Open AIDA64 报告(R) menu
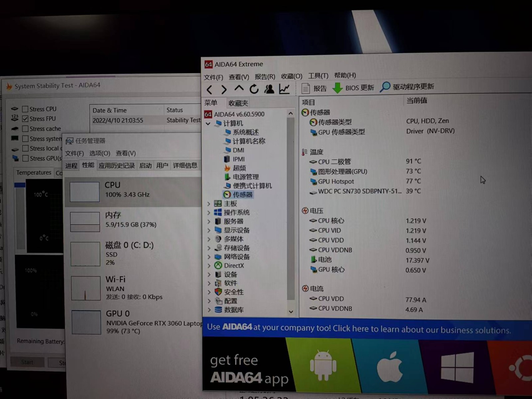This screenshot has height=399, width=532. point(265,77)
